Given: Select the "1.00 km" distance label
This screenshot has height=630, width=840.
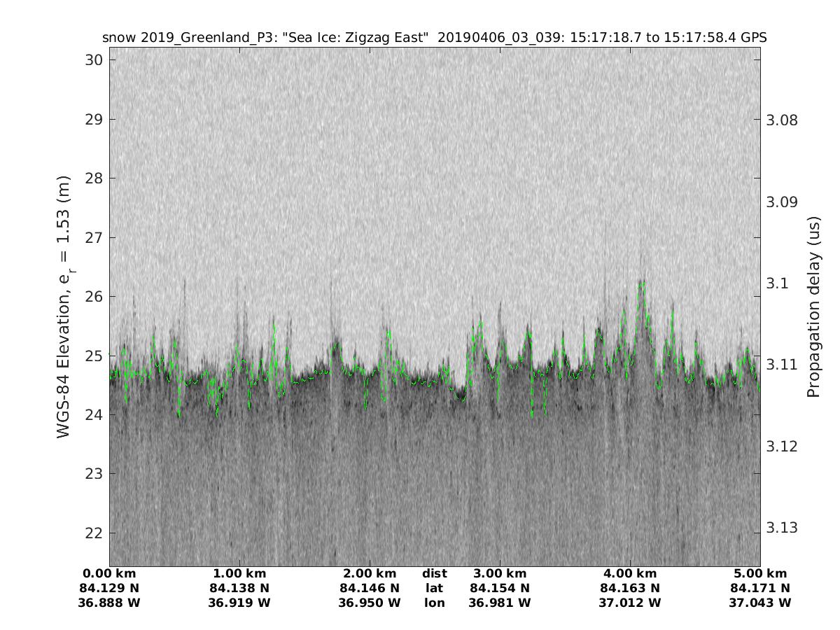Looking at the screenshot, I should point(239,573).
